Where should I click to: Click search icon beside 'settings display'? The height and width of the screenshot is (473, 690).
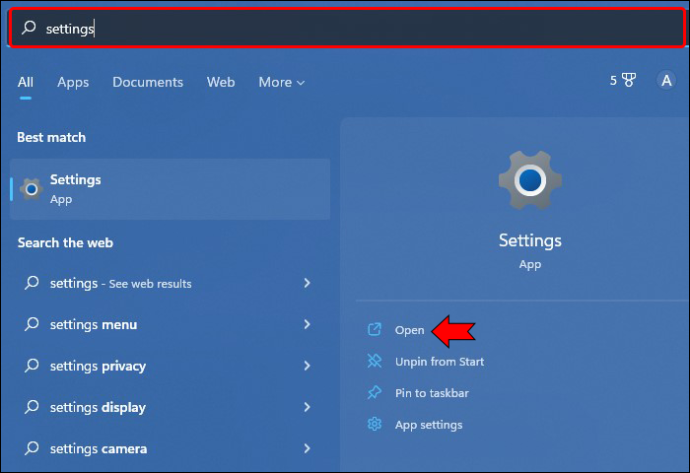pos(32,407)
